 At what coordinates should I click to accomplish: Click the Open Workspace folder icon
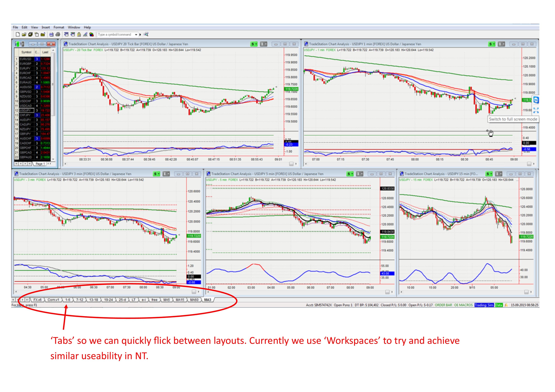coord(24,35)
